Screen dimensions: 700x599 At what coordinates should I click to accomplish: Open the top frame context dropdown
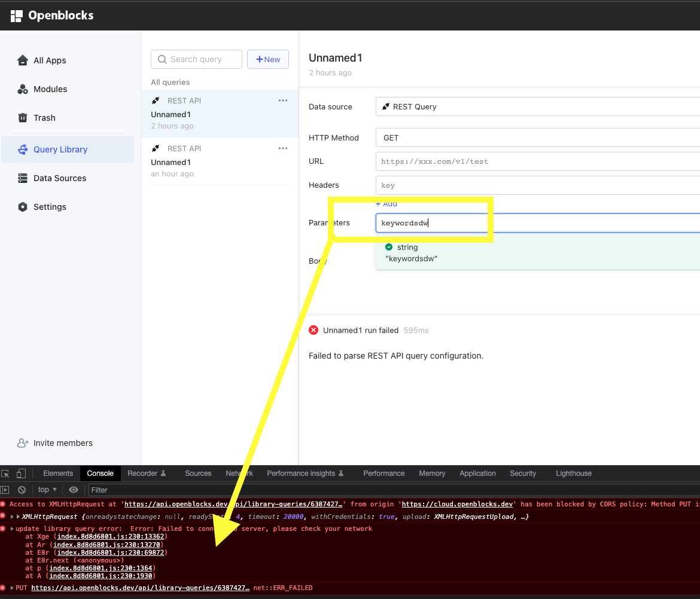(x=45, y=489)
